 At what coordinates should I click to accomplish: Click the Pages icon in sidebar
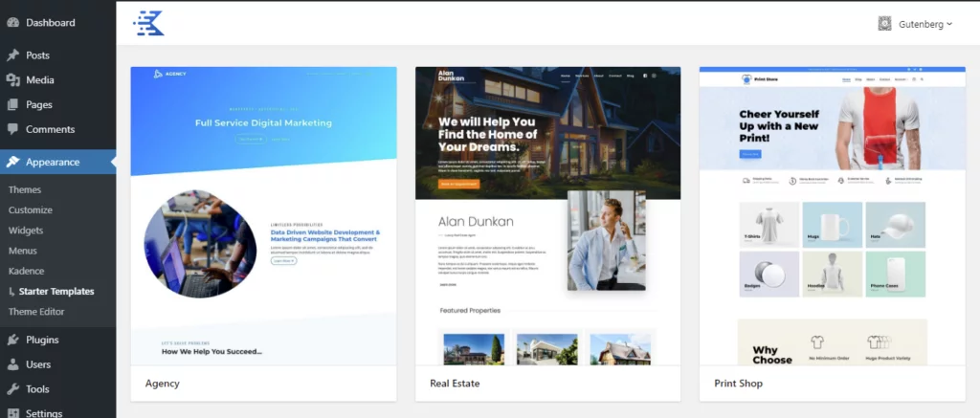(12, 104)
